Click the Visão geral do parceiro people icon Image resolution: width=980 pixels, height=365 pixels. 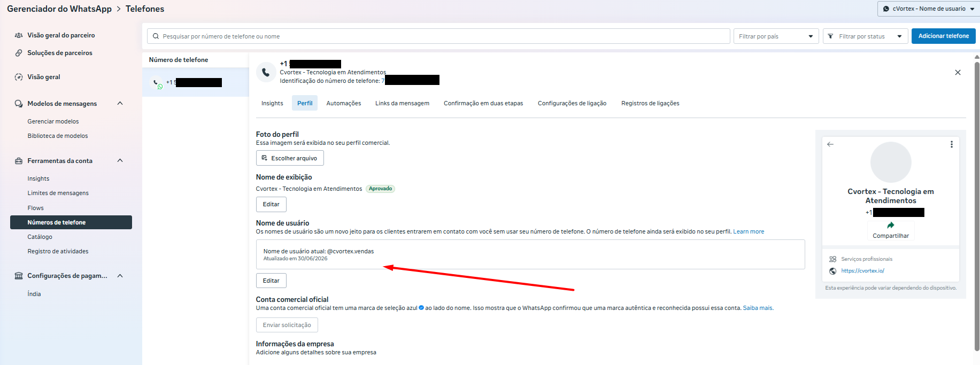19,35
